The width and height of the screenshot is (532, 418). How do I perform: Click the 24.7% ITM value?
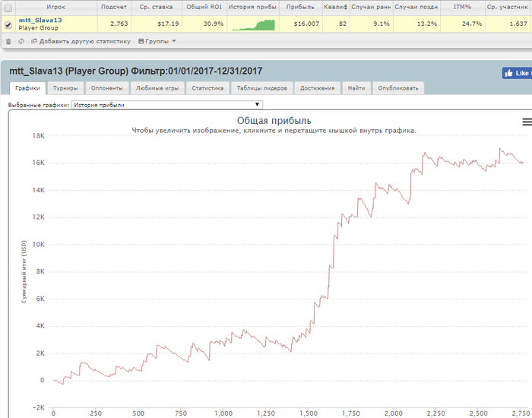472,24
